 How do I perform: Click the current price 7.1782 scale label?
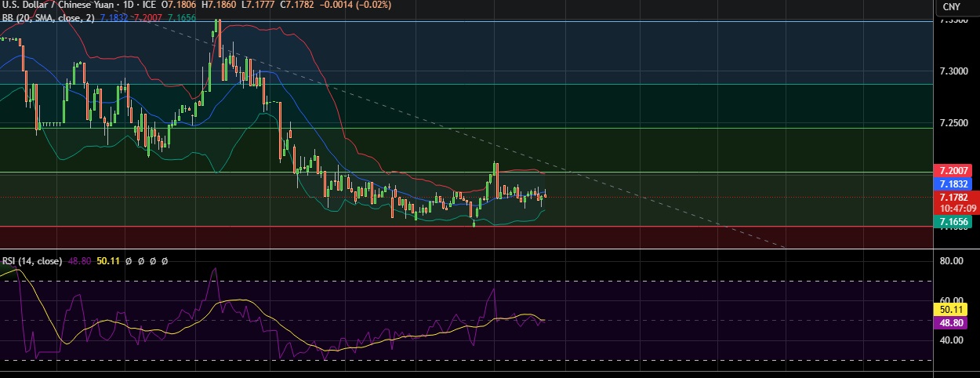tap(955, 197)
